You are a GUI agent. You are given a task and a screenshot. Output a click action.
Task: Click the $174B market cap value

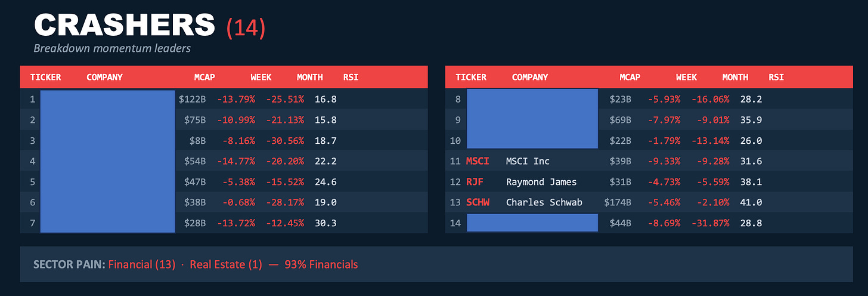pyautogui.click(x=618, y=202)
